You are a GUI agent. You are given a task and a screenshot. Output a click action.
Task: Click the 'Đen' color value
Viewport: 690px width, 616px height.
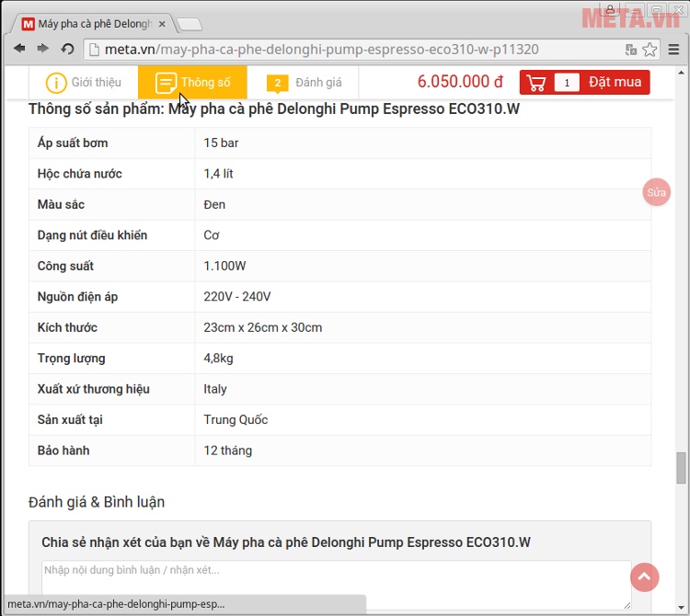point(214,204)
